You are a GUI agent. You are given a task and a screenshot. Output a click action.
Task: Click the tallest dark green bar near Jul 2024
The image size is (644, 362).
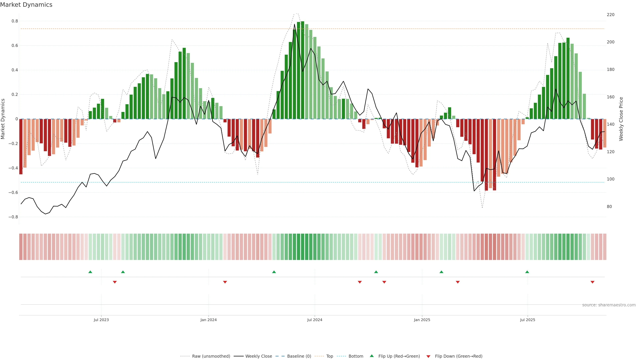pos(303,70)
